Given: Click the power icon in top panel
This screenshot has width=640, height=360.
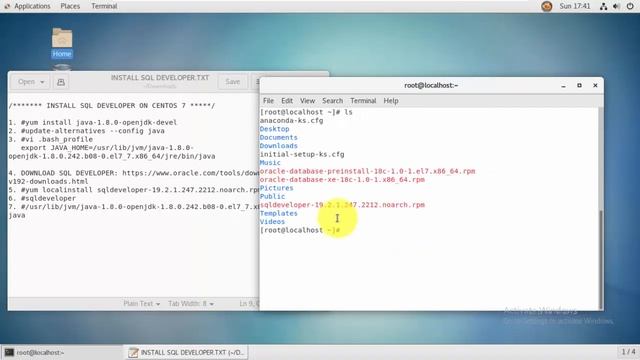Looking at the screenshot, I should tap(630, 6).
